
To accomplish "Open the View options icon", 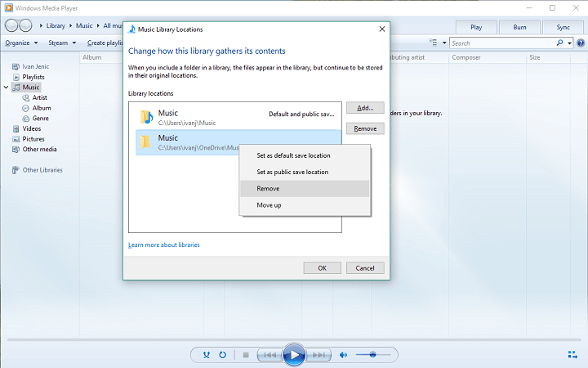I will pyautogui.click(x=433, y=43).
